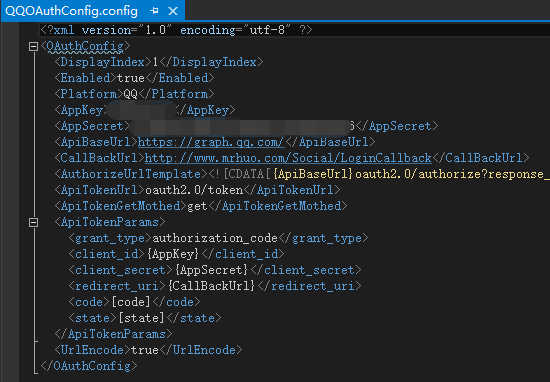550x382 pixels.
Task: Click the {AppSecret} client_secret value
Action: pyautogui.click(x=211, y=270)
